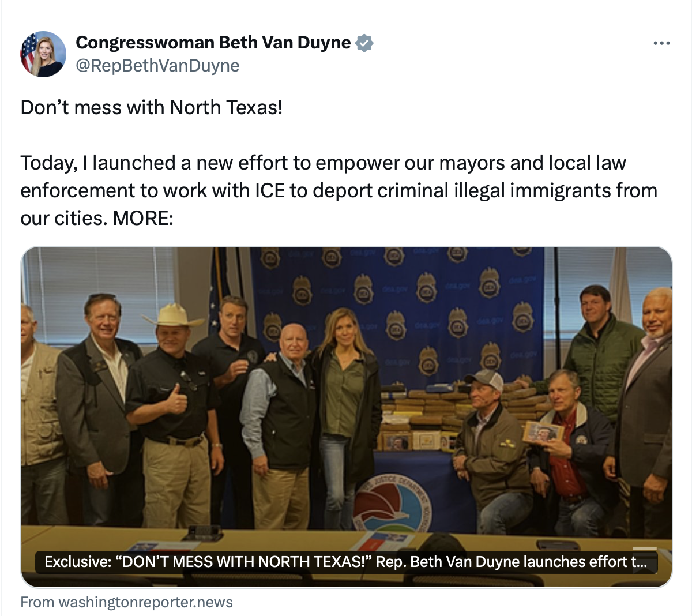Click the framed photo held by kneeling man
Viewport: 692px width, 616px height.
coord(543,433)
